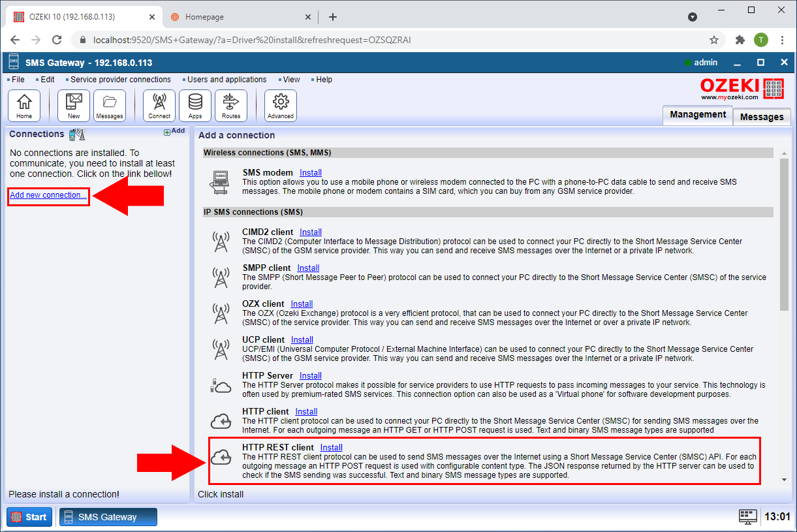Install the HTTP client connection
797x532 pixels.
[x=306, y=411]
